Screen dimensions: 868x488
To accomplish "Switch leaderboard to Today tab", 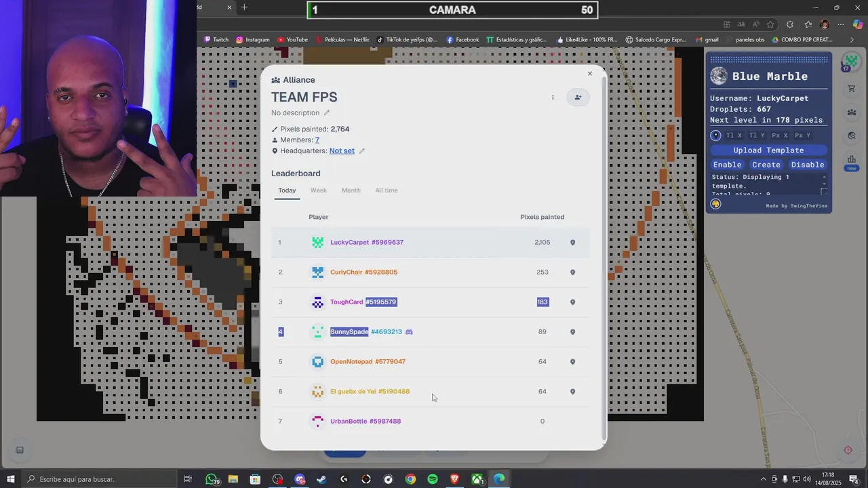I will click(x=287, y=190).
